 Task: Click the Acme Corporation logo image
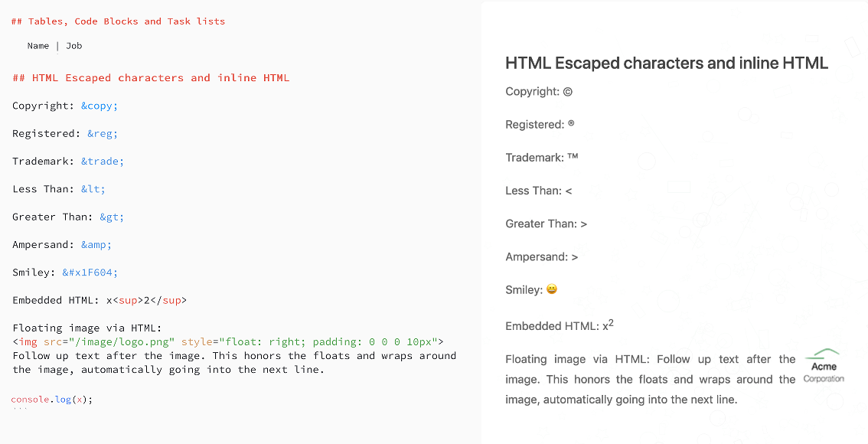(x=824, y=366)
